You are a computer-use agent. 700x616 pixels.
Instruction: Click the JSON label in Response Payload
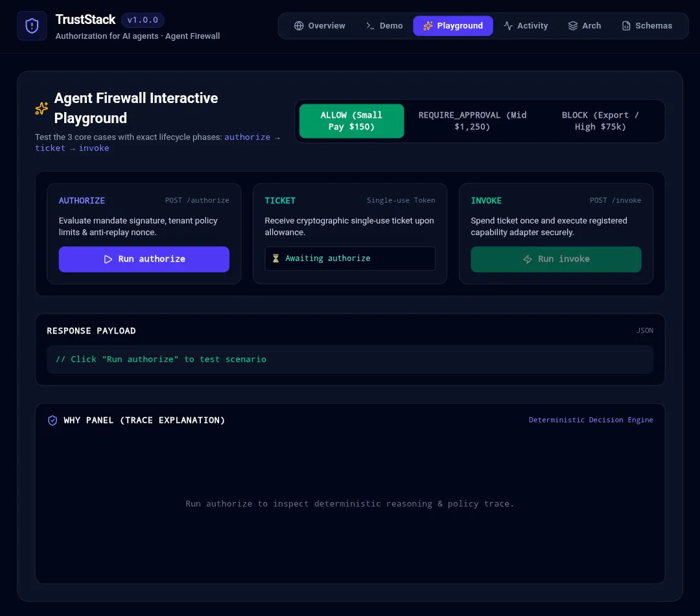click(645, 330)
